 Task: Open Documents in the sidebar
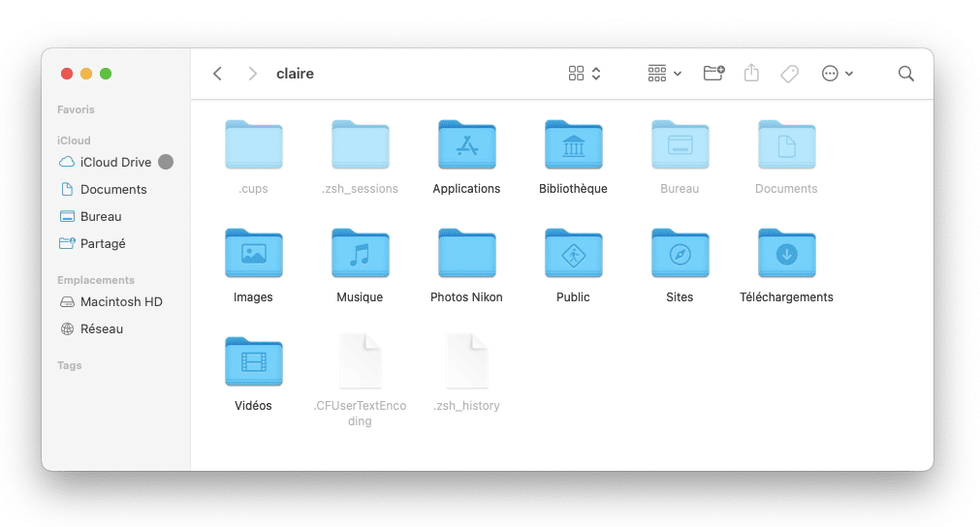(x=112, y=189)
